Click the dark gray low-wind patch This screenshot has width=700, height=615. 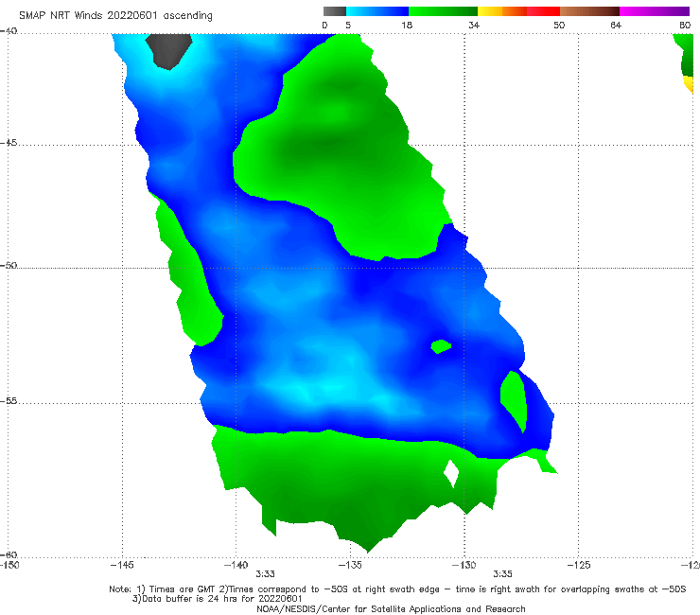pyautogui.click(x=168, y=50)
